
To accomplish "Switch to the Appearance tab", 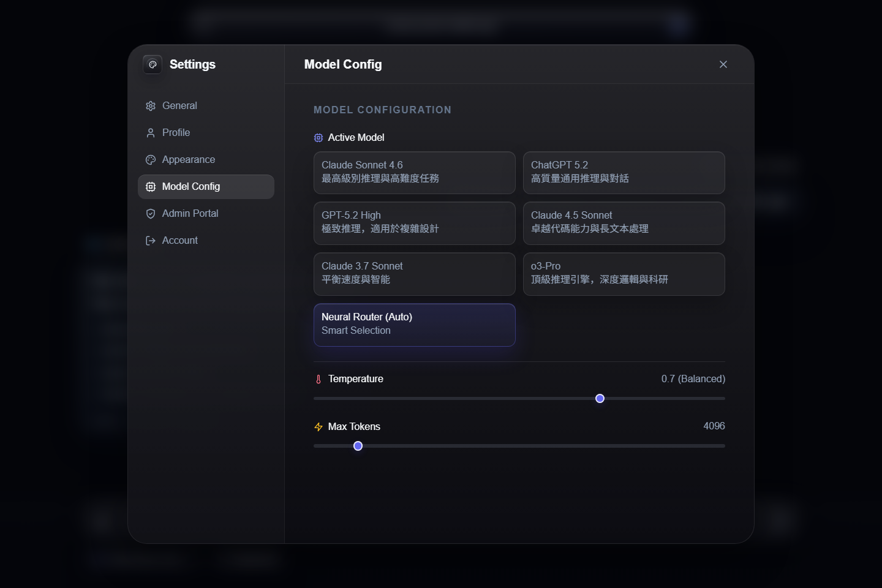I will click(206, 160).
